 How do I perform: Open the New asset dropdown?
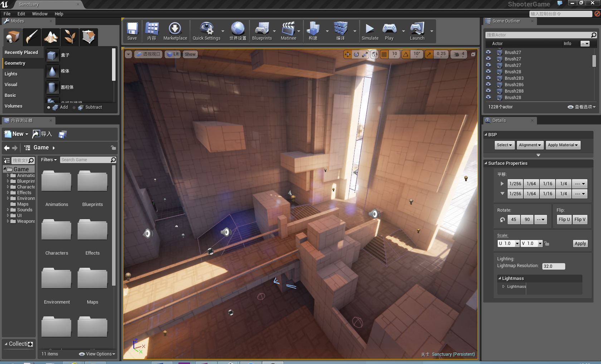tap(16, 134)
